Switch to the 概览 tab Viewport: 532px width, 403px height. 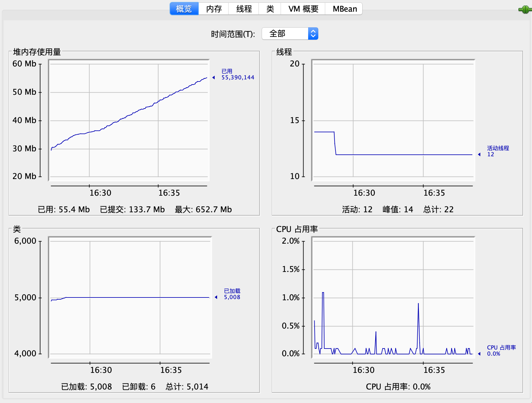pos(184,9)
